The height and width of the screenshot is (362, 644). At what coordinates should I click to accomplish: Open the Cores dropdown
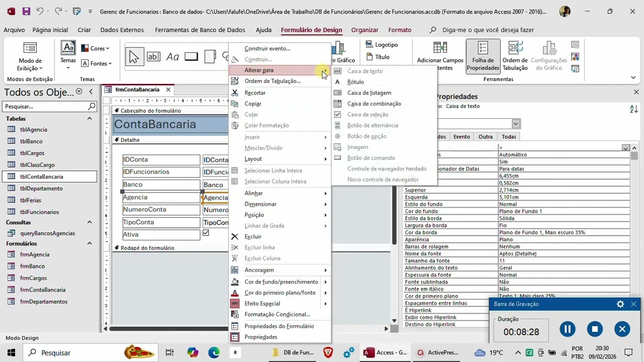[x=95, y=48]
